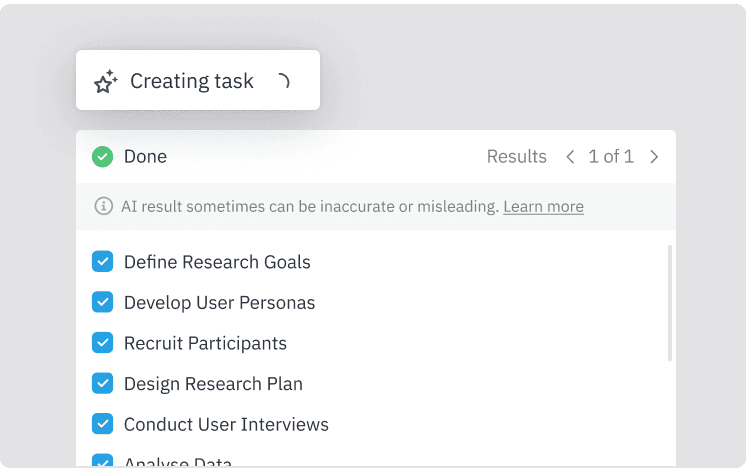Screen dimensions: 746x468
Task: Click the AI sparkle stars icon
Action: 106,81
